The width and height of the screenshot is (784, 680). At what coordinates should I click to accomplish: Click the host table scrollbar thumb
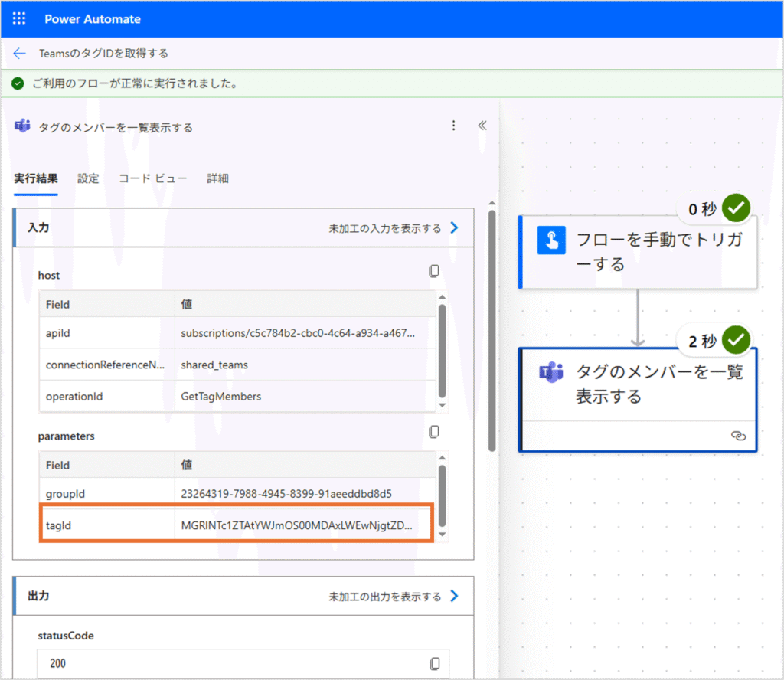tap(442, 351)
